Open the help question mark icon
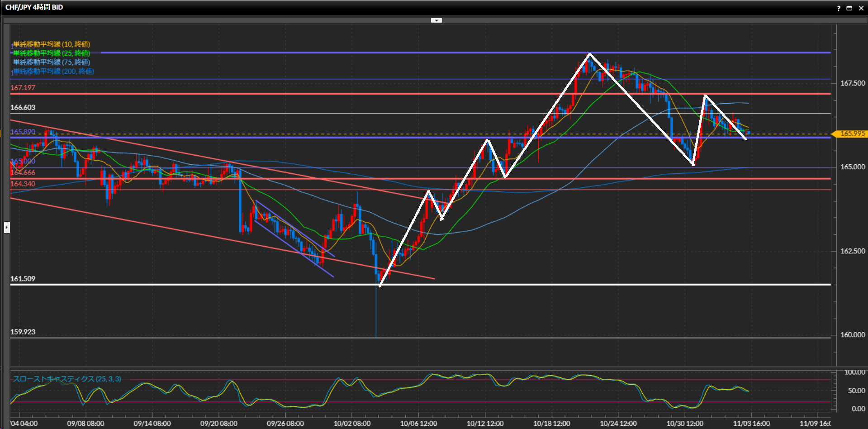The height and width of the screenshot is (429, 868). coord(838,8)
